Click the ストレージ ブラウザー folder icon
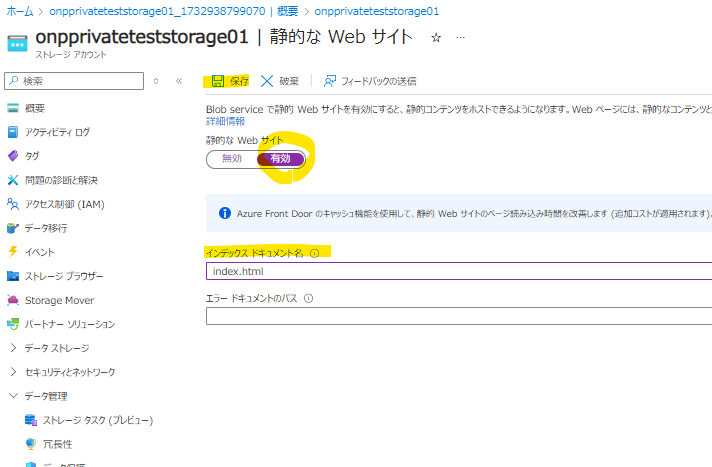 (13, 276)
